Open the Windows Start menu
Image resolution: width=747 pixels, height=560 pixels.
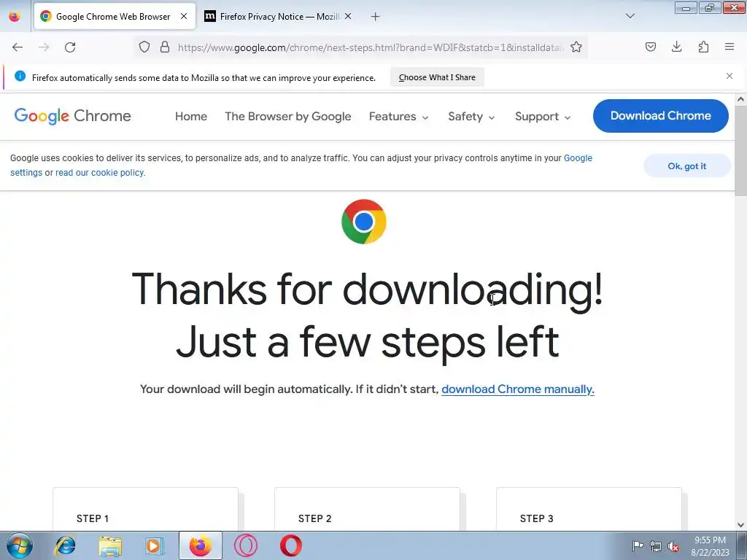(x=20, y=545)
